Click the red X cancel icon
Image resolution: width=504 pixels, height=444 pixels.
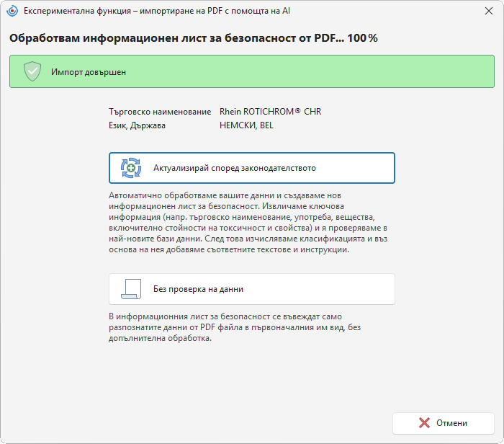point(424,423)
